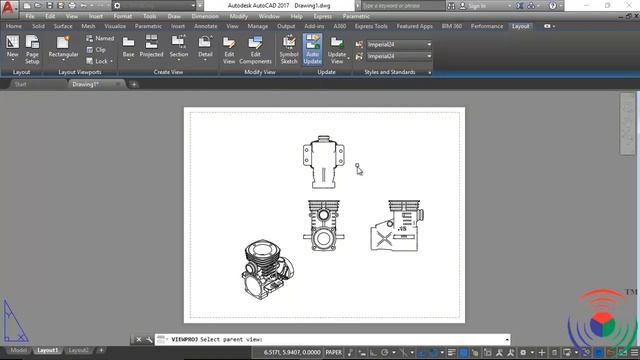The image size is (640, 360).
Task: Open the AutoCAD application menu logo
Action: coord(8,8)
